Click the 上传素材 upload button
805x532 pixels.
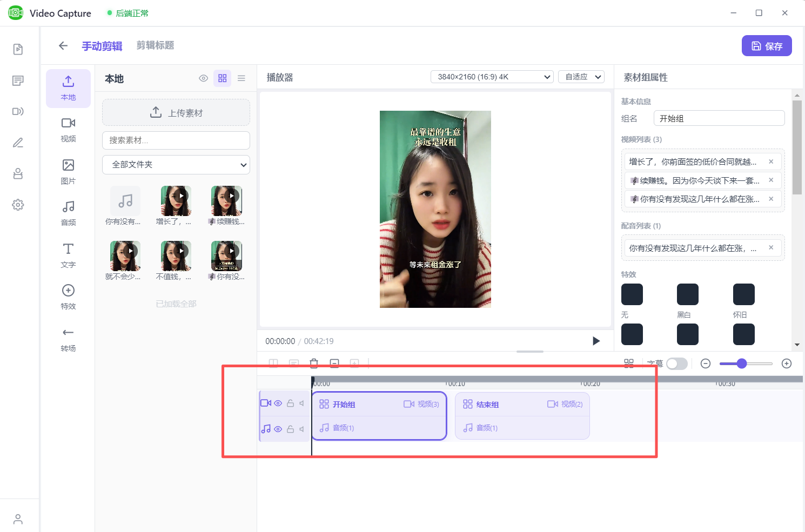point(176,112)
